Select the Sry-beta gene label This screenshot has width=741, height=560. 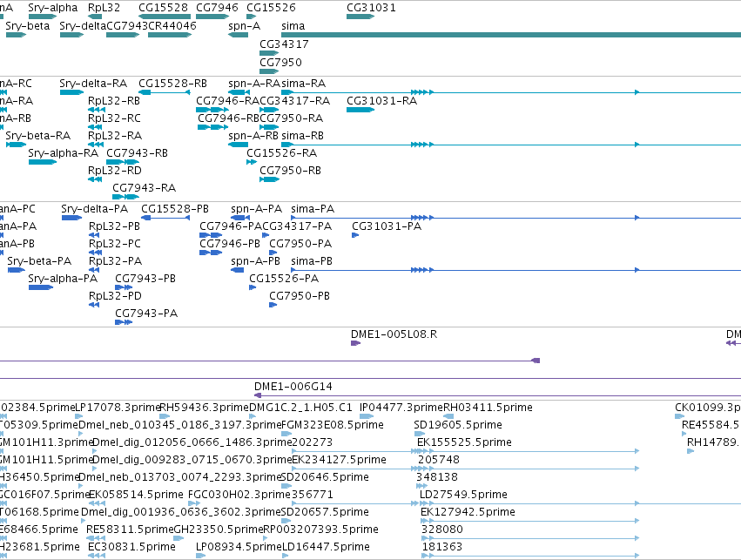(27, 26)
